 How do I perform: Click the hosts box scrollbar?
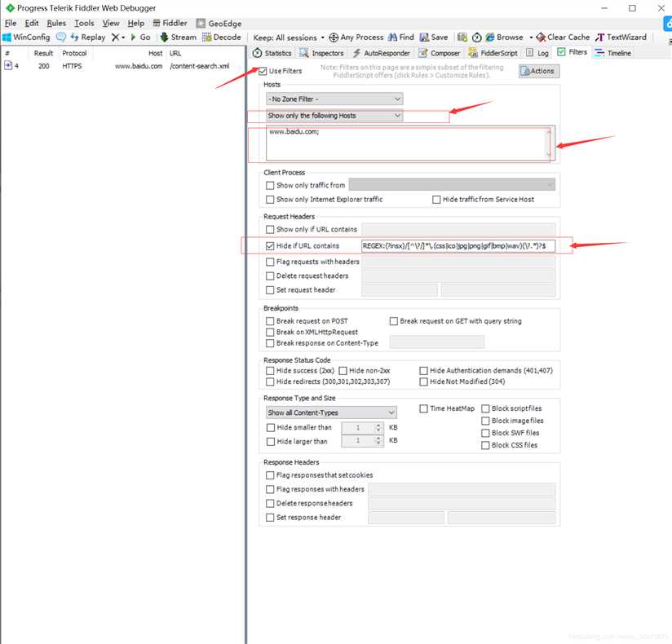point(549,143)
